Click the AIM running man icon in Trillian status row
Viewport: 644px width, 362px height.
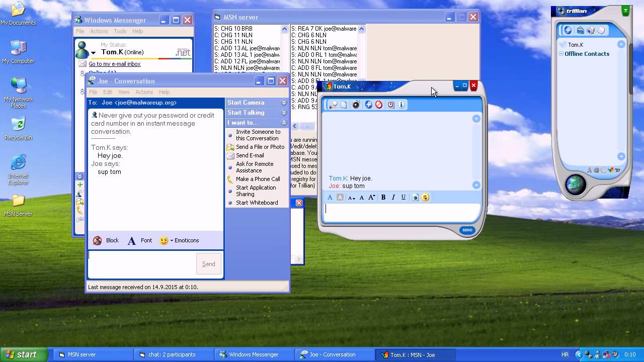pos(590,170)
